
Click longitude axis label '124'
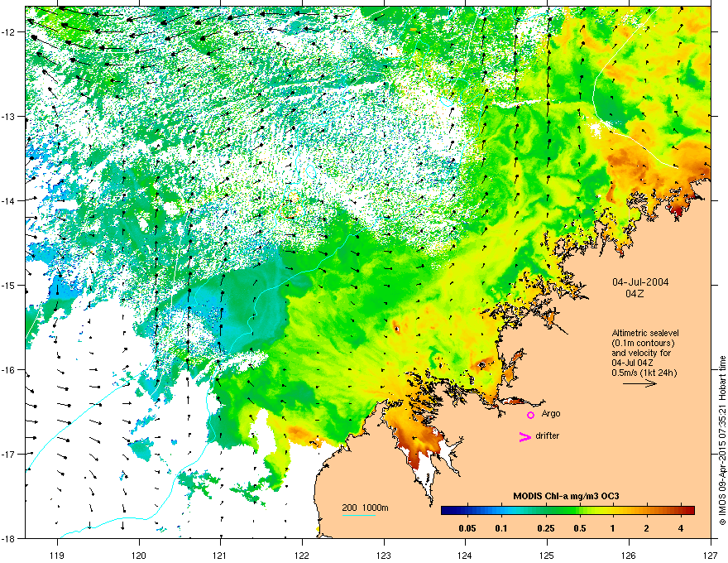tap(466, 555)
